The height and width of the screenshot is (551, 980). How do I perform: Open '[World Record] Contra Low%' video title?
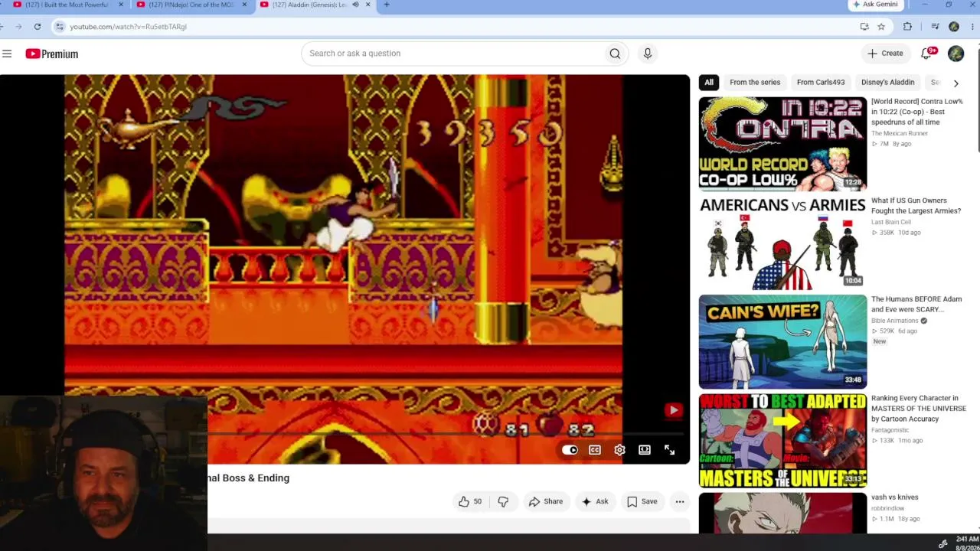[x=916, y=112]
